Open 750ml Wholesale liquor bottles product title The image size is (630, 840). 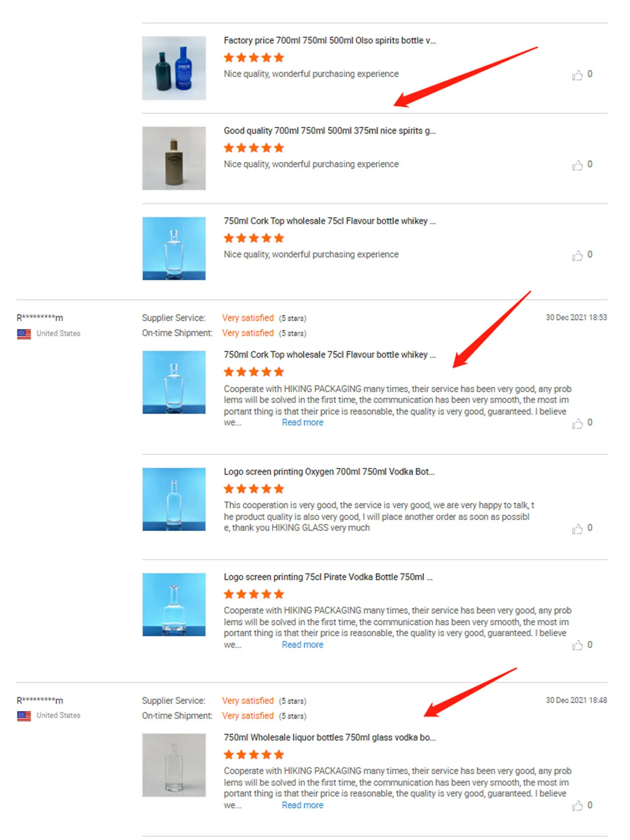pyautogui.click(x=330, y=737)
